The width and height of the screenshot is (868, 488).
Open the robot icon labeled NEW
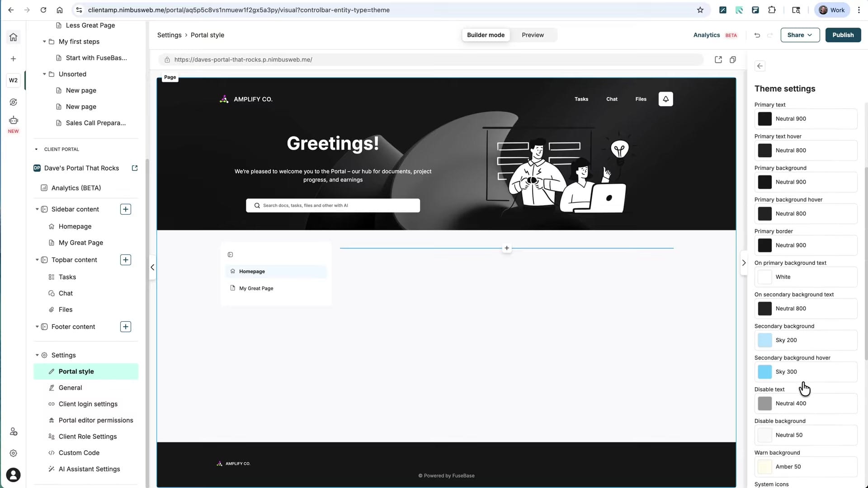13,120
